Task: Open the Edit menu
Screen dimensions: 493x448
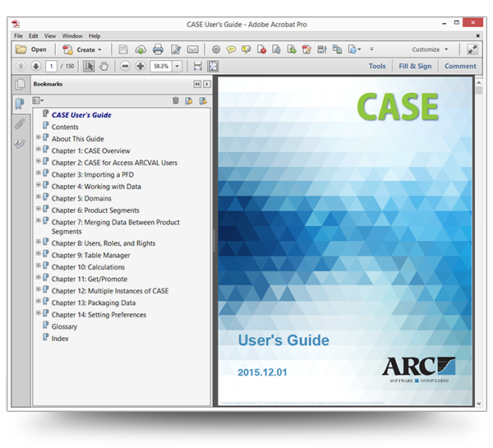Action: tap(34, 36)
